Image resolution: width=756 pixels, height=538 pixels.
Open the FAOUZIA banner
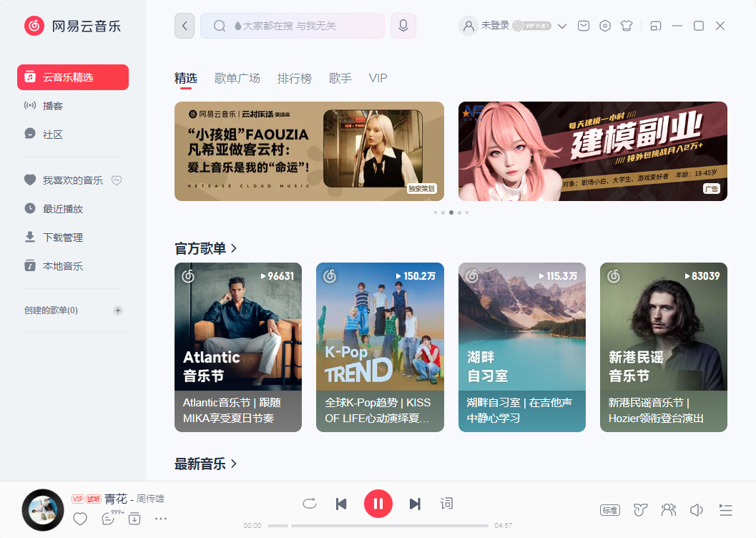pos(309,152)
